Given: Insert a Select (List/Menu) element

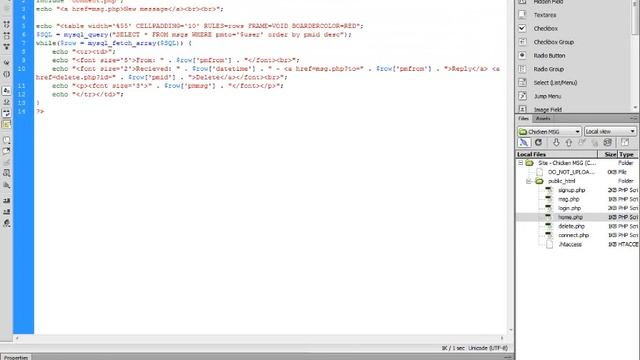Looking at the screenshot, I should click(555, 82).
